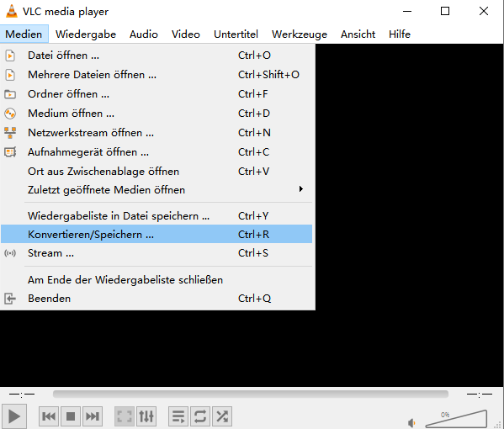Open the Werkzeuge menu
Viewport: 504px width, 429px height.
click(x=300, y=34)
